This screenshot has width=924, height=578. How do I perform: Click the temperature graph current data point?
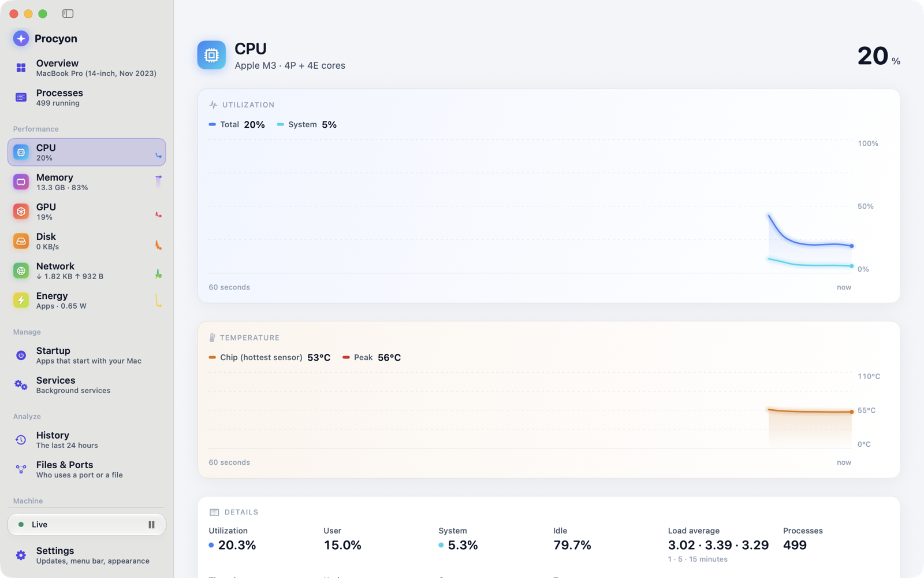(x=851, y=412)
